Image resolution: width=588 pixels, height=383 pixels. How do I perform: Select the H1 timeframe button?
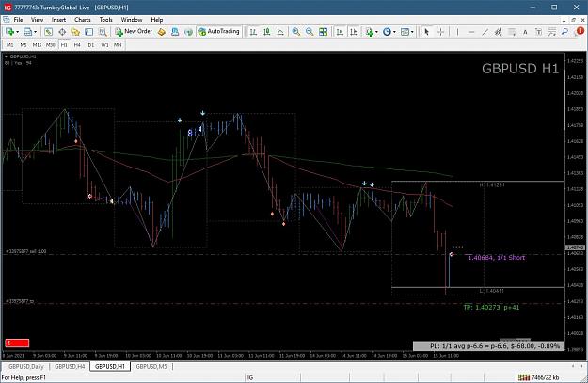point(64,45)
